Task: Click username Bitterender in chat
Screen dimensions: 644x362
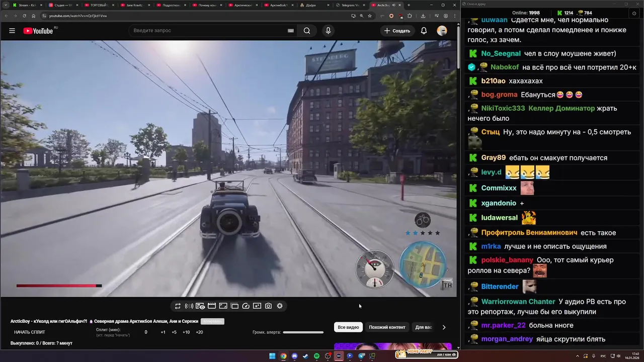Action: (500, 287)
